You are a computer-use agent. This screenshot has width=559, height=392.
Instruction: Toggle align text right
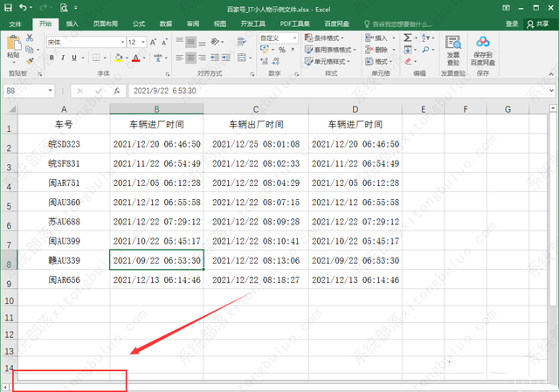tap(202, 58)
